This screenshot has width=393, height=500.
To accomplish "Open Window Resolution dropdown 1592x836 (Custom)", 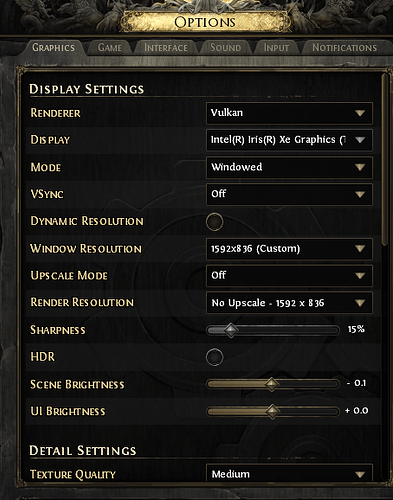I will 289,249.
